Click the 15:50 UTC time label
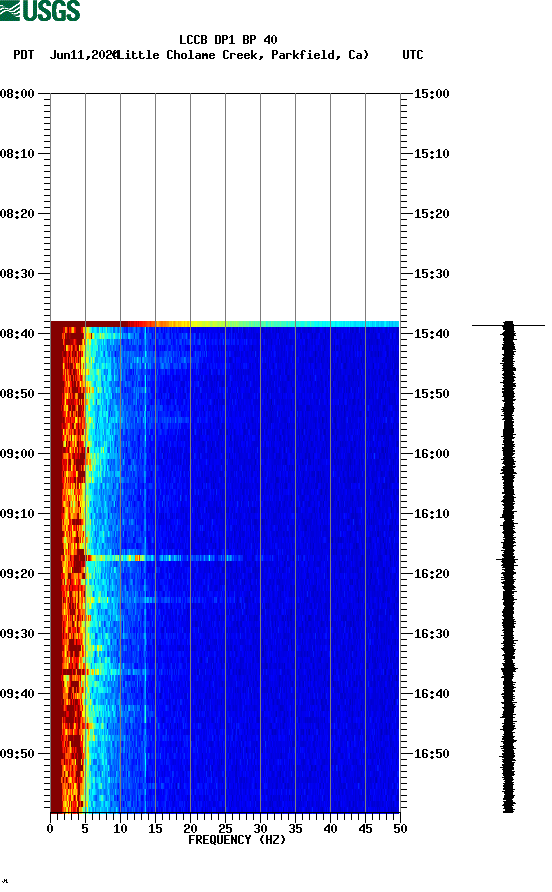Screen dimensions: 552x892 click(431, 394)
